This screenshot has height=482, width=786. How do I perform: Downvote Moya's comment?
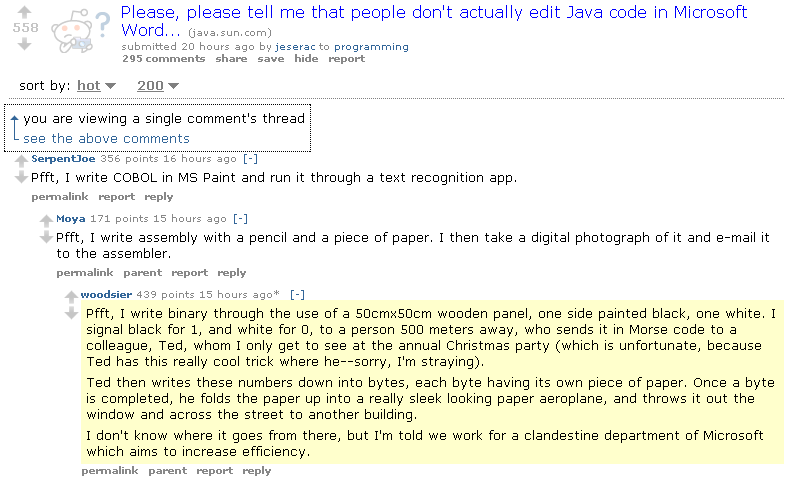46,237
